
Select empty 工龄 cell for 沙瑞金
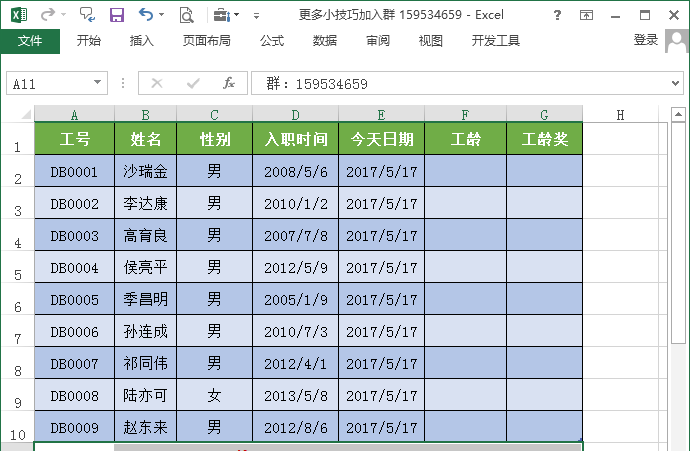(x=465, y=171)
